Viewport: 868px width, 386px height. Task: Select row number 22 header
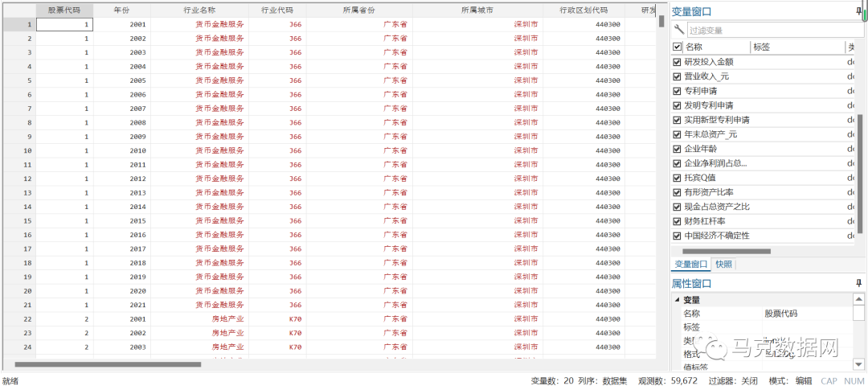tap(18, 319)
